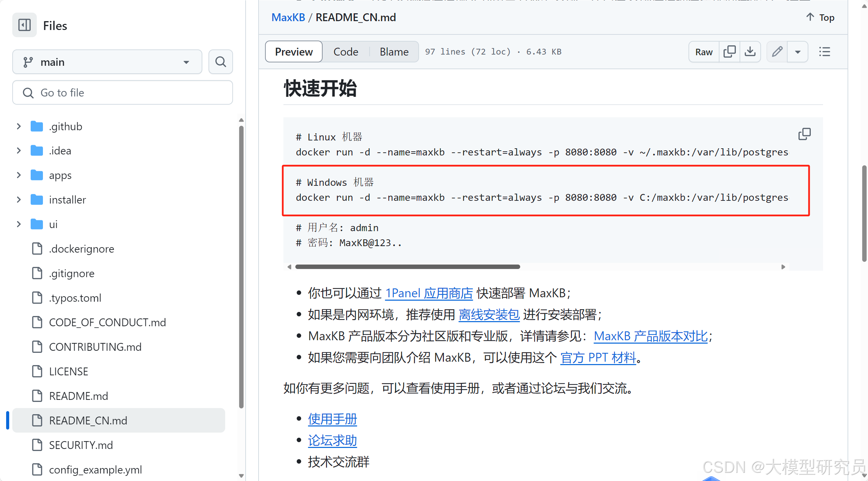Expand the .github folder
The width and height of the screenshot is (868, 481).
[19, 126]
